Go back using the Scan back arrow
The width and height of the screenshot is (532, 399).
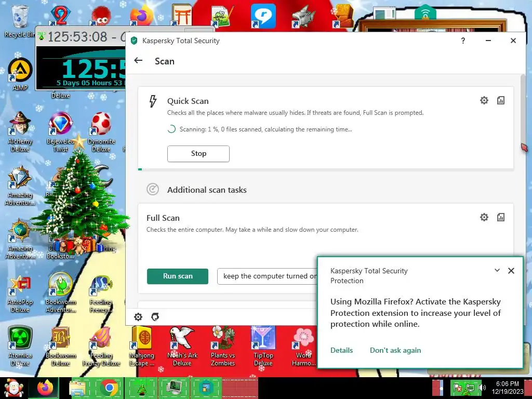click(138, 60)
